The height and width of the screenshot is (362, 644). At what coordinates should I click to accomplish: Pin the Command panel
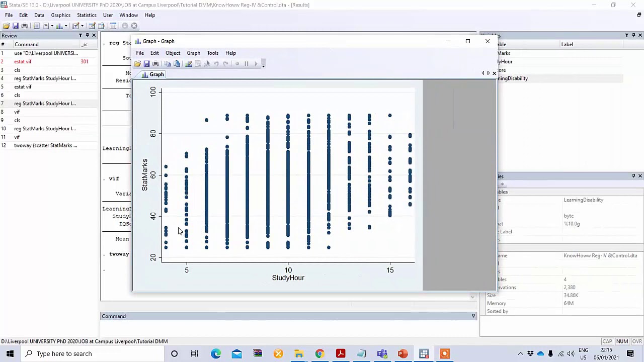pos(473,316)
